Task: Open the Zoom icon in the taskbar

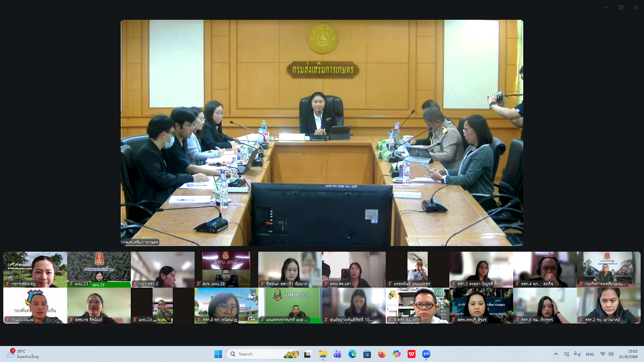Action: [426, 354]
